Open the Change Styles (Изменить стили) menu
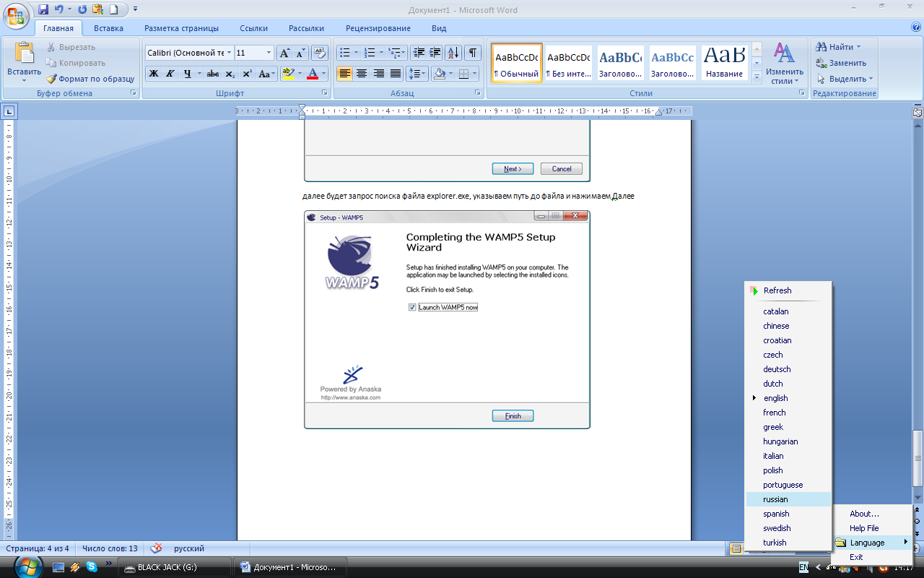This screenshot has width=924, height=578. [x=785, y=63]
